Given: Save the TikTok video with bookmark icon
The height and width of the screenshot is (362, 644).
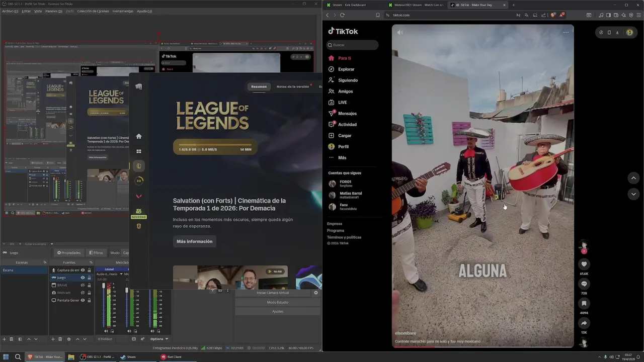Looking at the screenshot, I should pos(584,303).
